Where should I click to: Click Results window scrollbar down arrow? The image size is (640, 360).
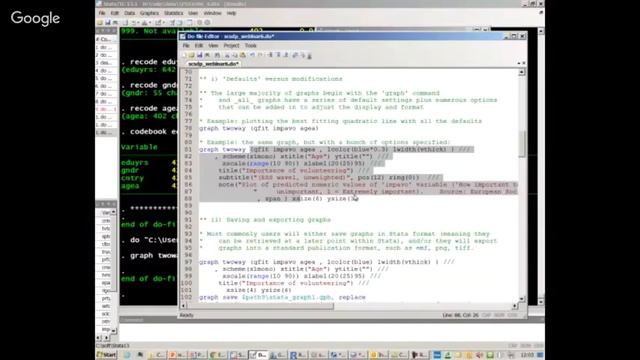(x=541, y=302)
